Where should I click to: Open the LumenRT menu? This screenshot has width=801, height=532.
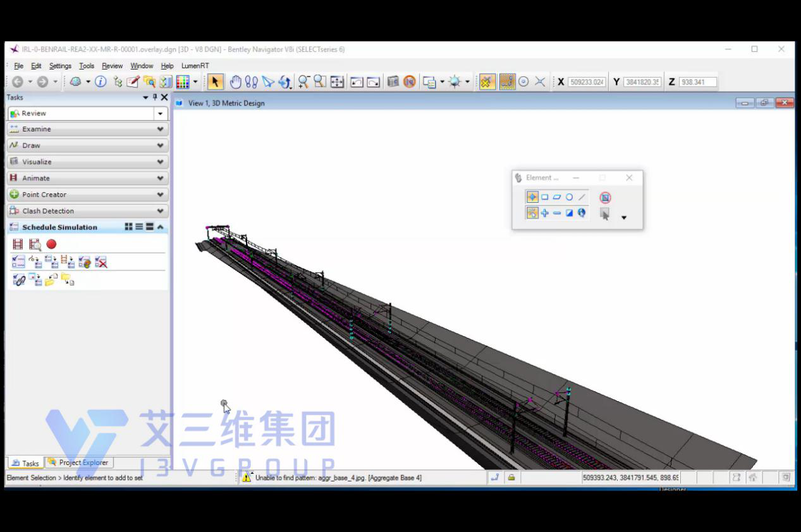coord(195,66)
